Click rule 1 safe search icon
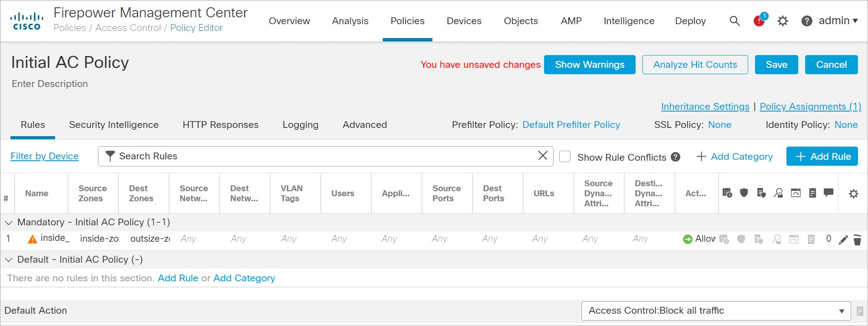Screen dimensions: 868x326 pos(776,239)
